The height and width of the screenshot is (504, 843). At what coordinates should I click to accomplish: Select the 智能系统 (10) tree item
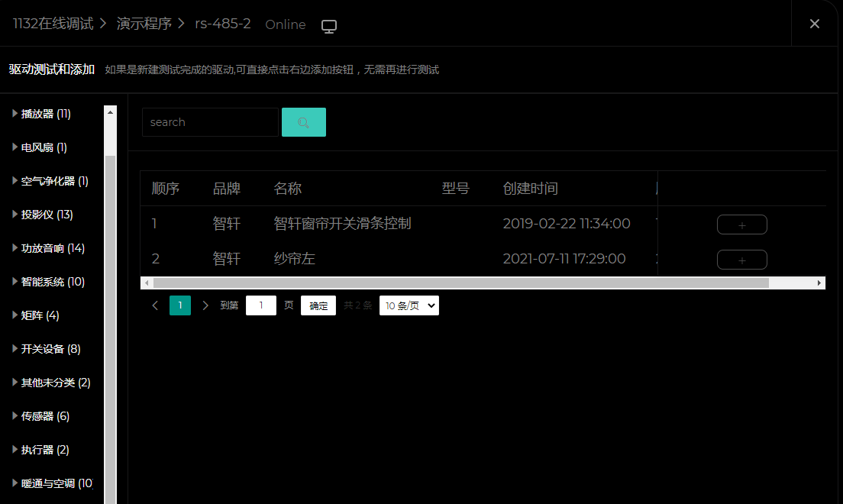[x=53, y=282]
